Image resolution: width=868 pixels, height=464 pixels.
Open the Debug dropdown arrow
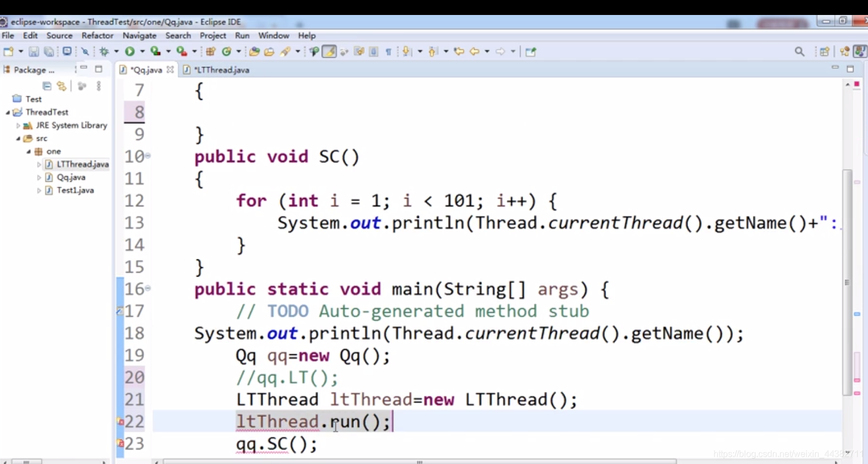pyautogui.click(x=116, y=52)
